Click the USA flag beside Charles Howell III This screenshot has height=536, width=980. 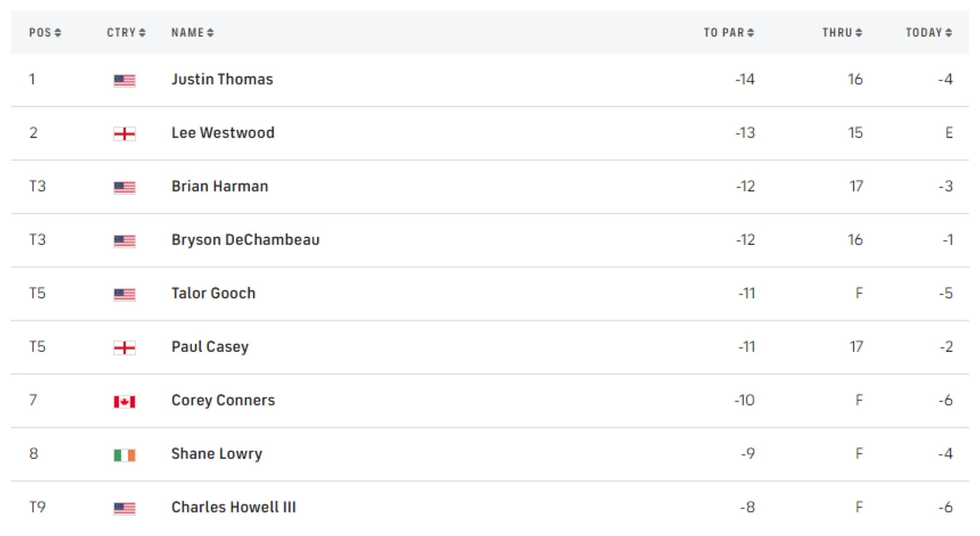click(124, 508)
